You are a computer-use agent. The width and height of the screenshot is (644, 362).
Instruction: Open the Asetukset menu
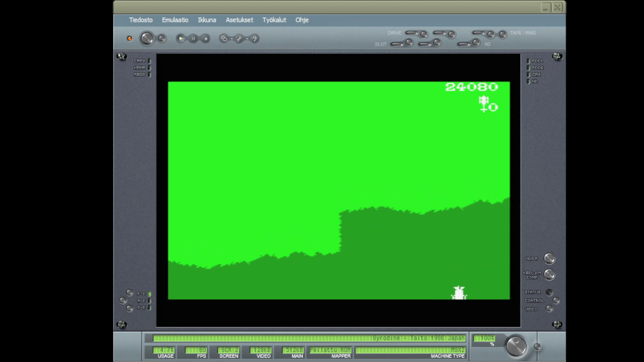pos(239,20)
